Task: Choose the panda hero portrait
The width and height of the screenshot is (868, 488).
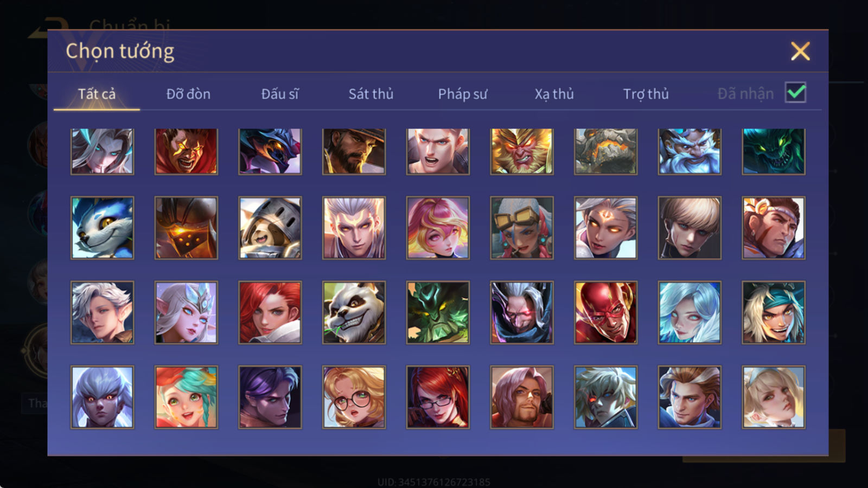Action: [x=354, y=312]
